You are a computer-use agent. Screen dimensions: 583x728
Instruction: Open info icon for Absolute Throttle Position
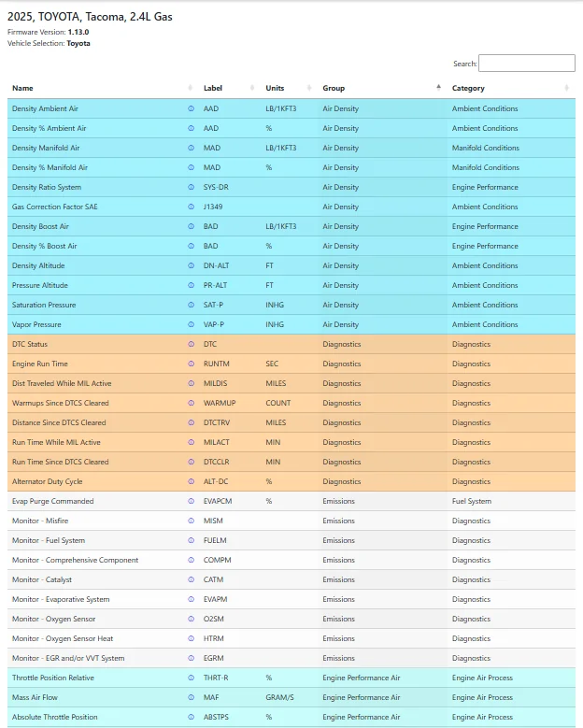[x=191, y=718]
